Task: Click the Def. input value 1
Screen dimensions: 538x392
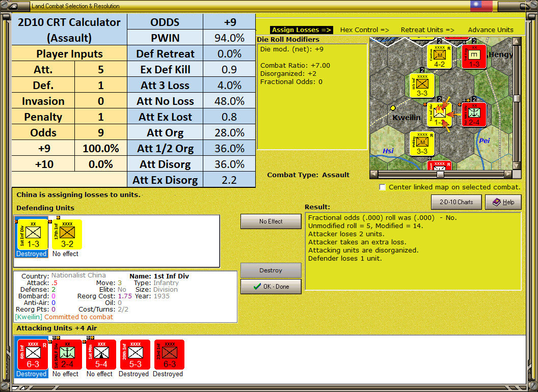Action: coord(100,86)
